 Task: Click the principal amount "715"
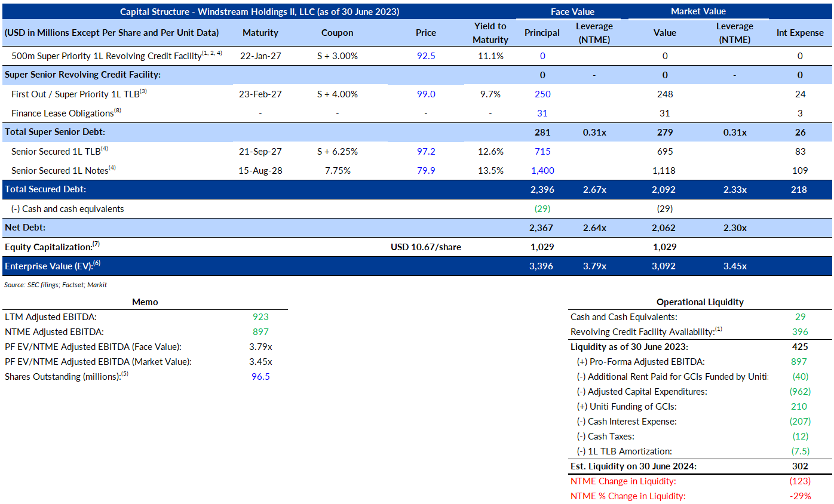(x=542, y=152)
